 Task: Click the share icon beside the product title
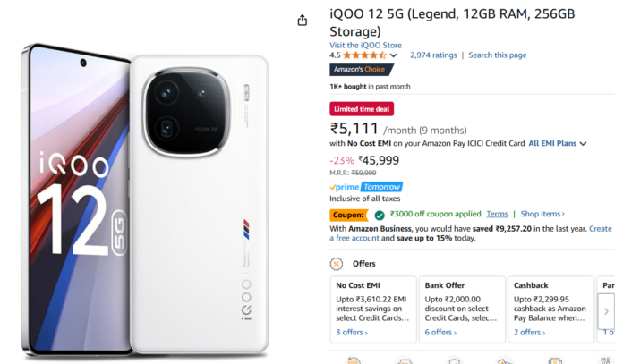click(302, 21)
